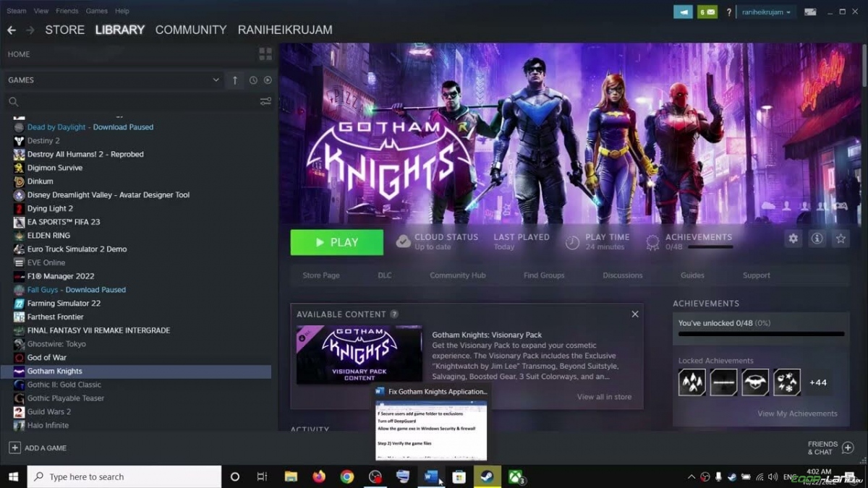Viewport: 868px width, 488px height.
Task: Switch to the STORE tab
Action: click(64, 30)
